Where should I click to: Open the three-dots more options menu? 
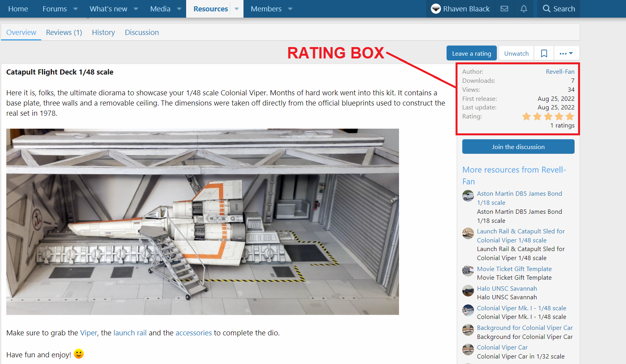(x=566, y=53)
